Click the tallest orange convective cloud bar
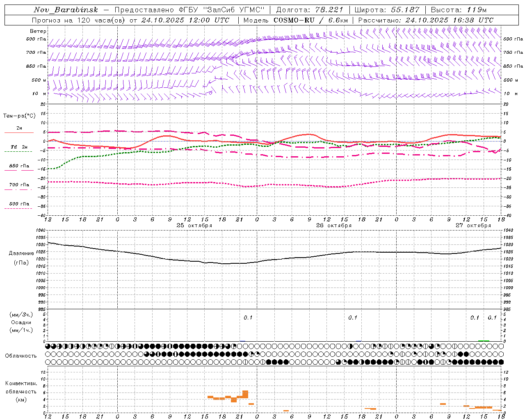 tap(245, 394)
